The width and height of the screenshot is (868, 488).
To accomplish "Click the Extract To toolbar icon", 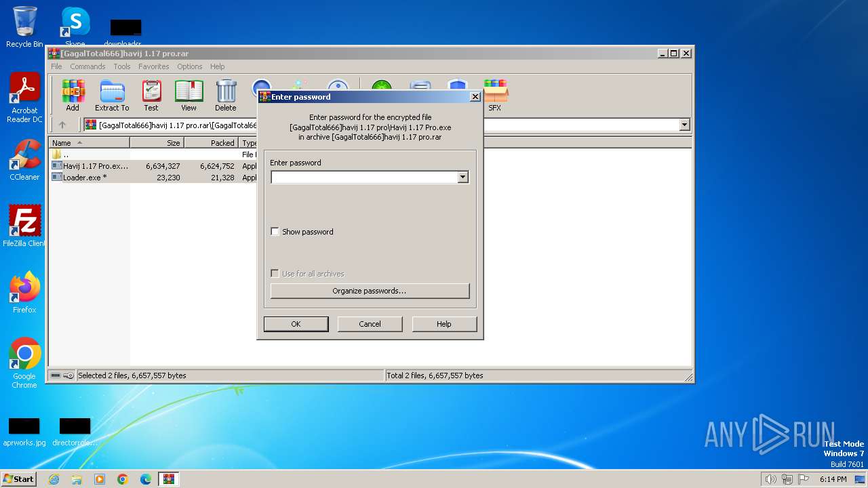I will [x=112, y=96].
